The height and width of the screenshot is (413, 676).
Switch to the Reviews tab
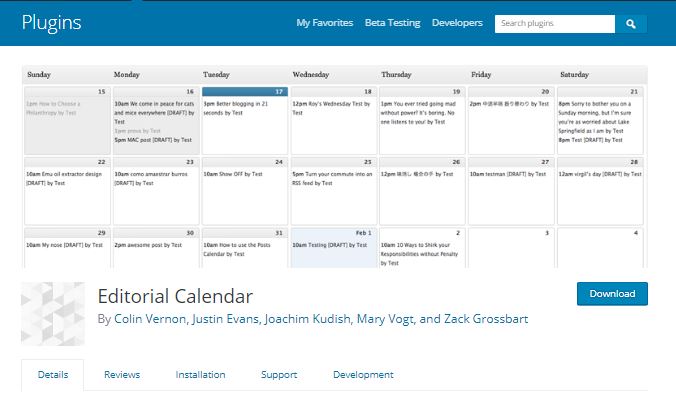coord(122,375)
